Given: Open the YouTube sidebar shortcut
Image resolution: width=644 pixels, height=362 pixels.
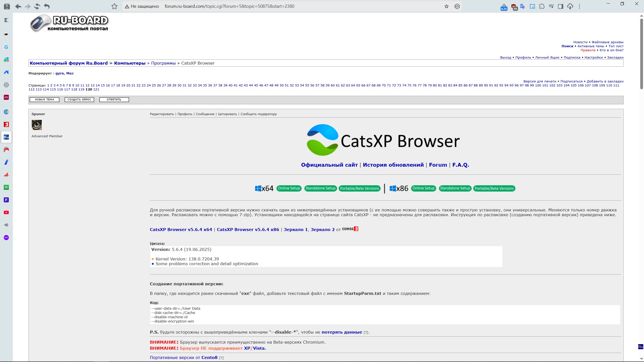Looking at the screenshot, I should tap(6, 212).
